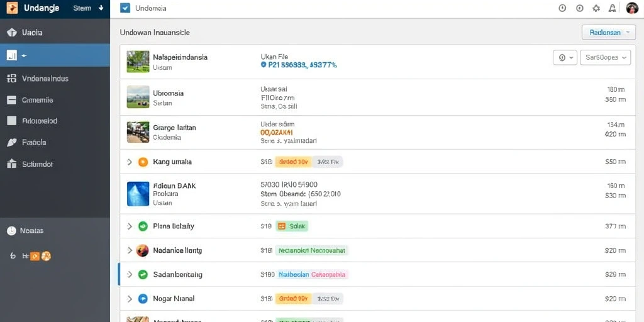
Task: Click the Uacia sidebar icon
Action: coord(12,33)
